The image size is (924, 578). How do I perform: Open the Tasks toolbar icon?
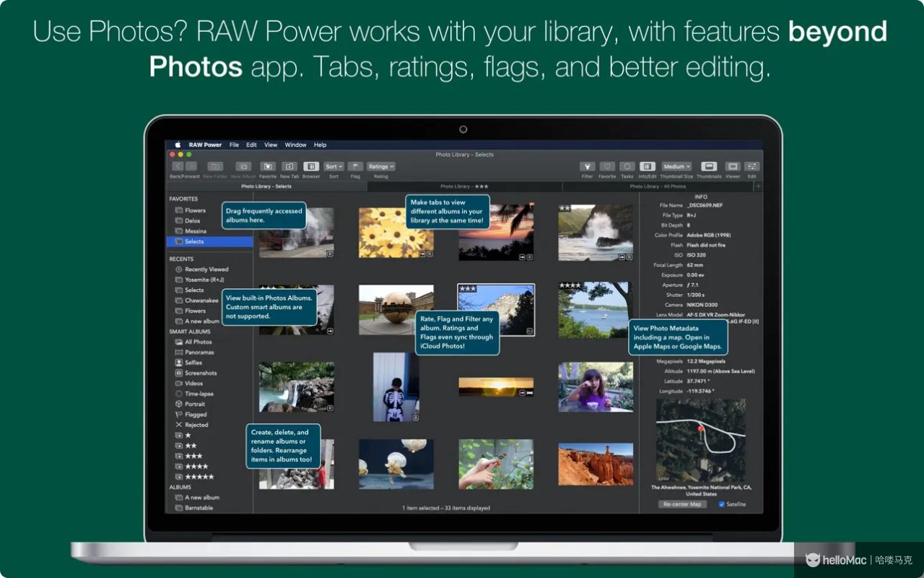coord(627,166)
